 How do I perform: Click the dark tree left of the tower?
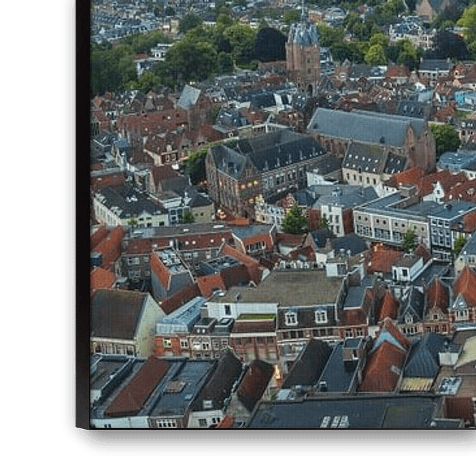[x=270, y=45]
